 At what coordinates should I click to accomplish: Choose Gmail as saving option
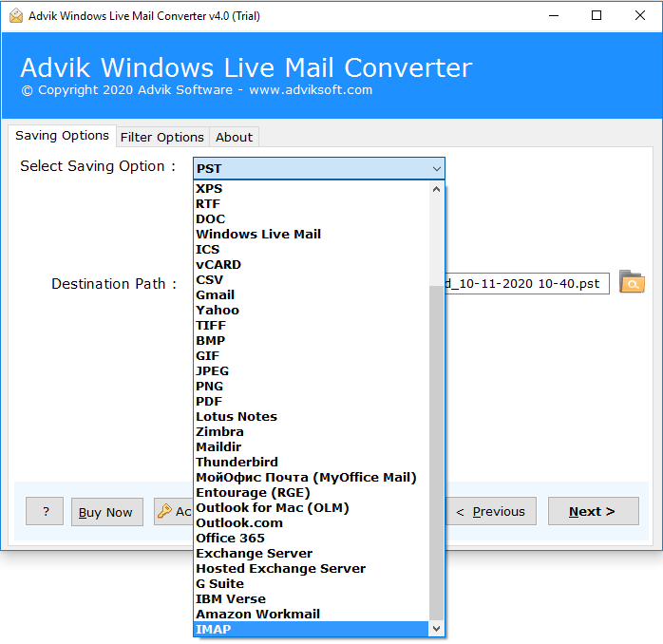(x=312, y=295)
